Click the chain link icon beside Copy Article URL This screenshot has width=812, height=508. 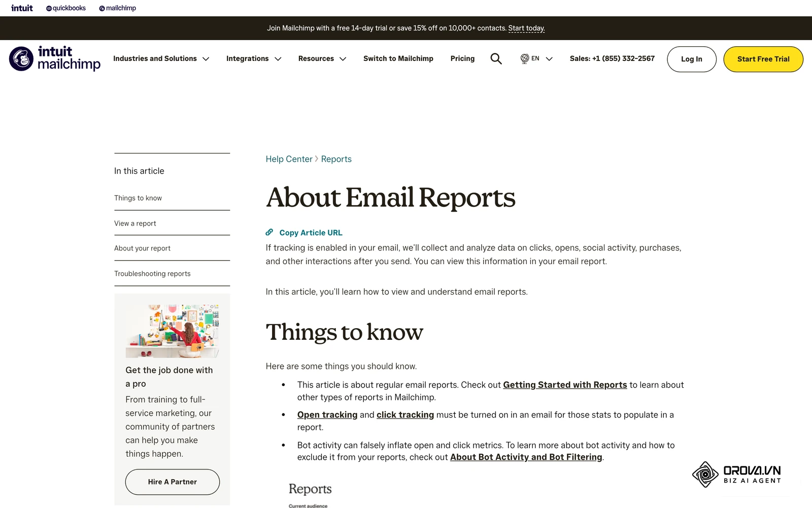(269, 232)
